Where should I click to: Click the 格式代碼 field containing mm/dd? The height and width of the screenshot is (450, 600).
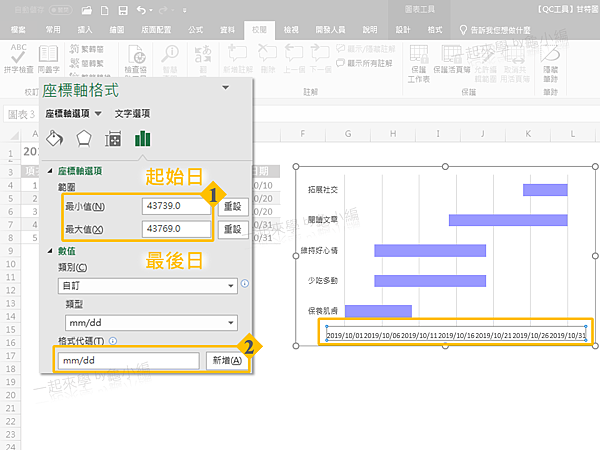129,360
